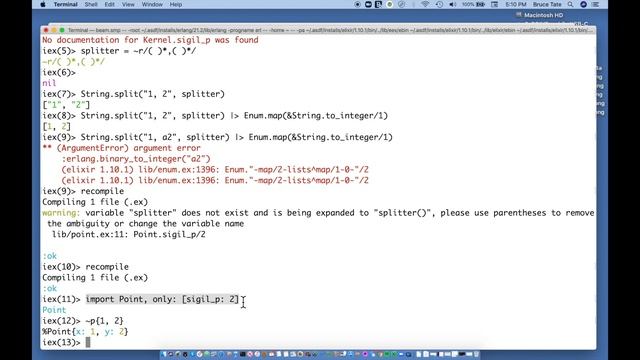Open the Help menu
Screen dimensions: 640x360
tap(176, 4)
